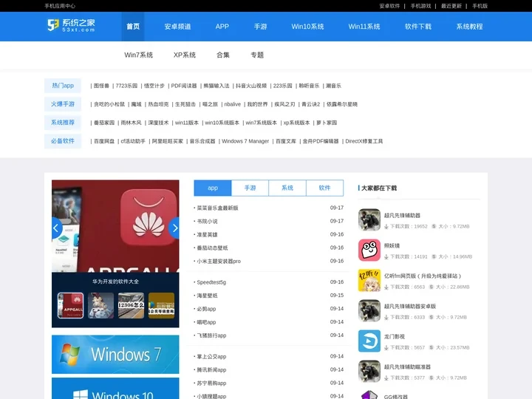The image size is (532, 399).
Task: Open 最近更新 in the top bar
Action: [451, 6]
